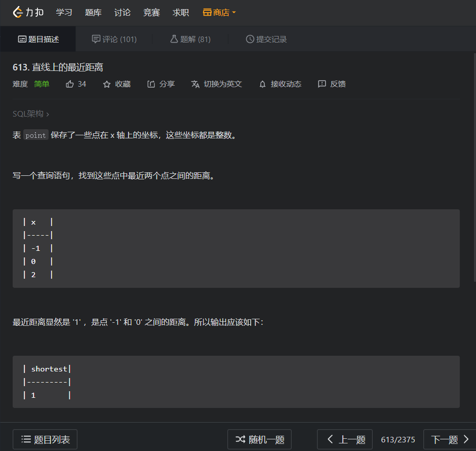Go to 上一题 previous problem
Screen dimensions: 476x451
345,439
